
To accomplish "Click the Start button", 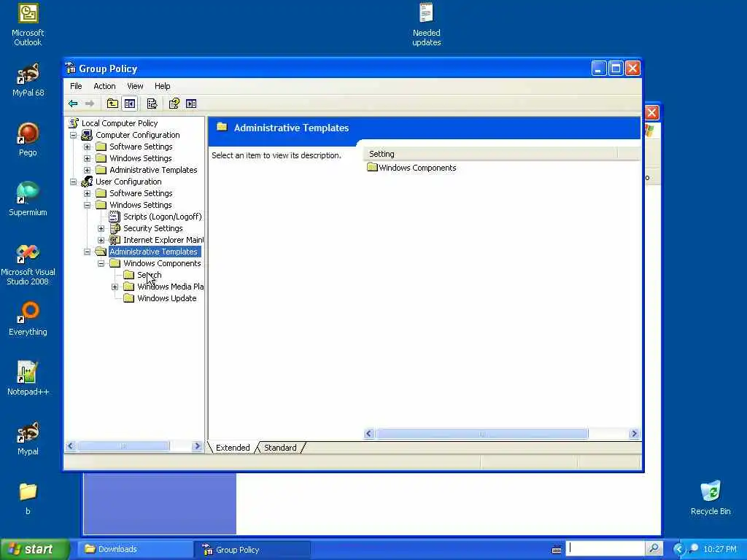I will pyautogui.click(x=34, y=549).
